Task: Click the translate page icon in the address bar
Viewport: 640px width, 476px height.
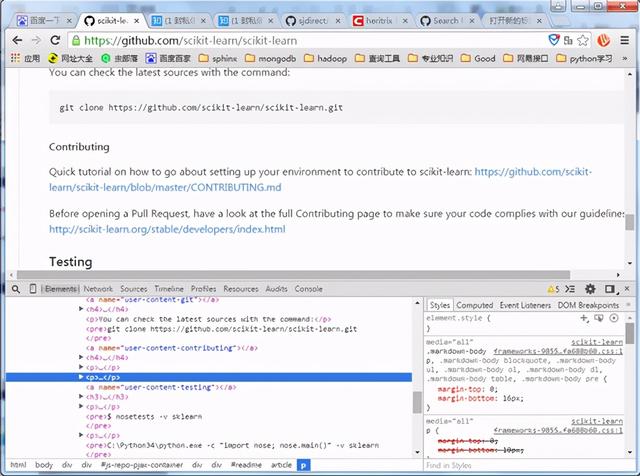Action: (x=568, y=40)
